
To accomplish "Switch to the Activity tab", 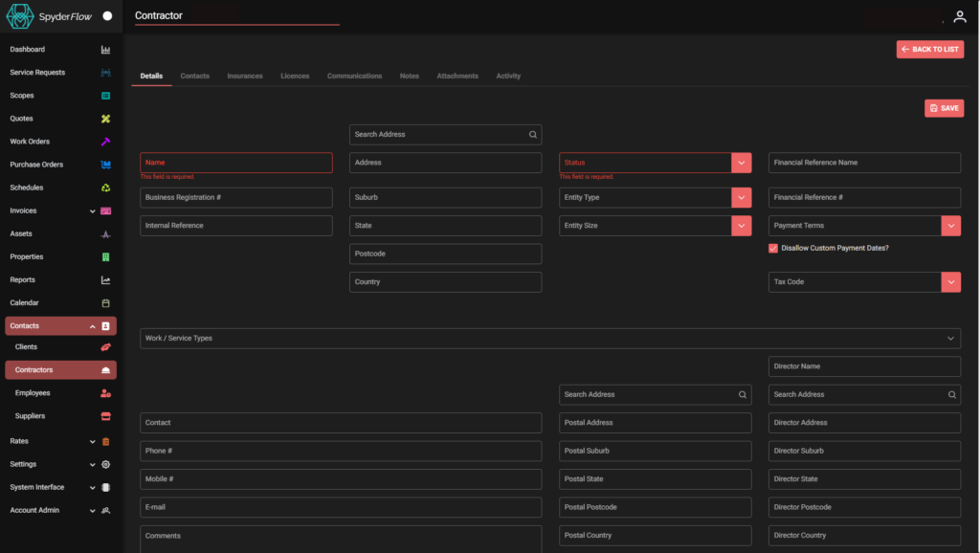I will [508, 77].
